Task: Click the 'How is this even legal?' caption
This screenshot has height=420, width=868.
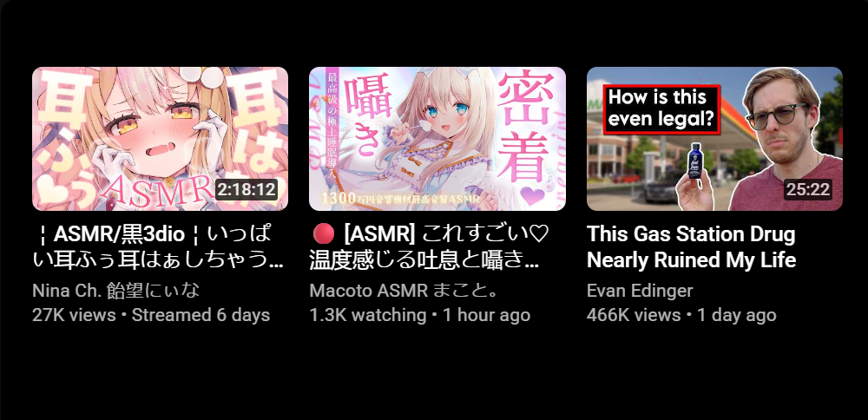Action: pos(661,109)
